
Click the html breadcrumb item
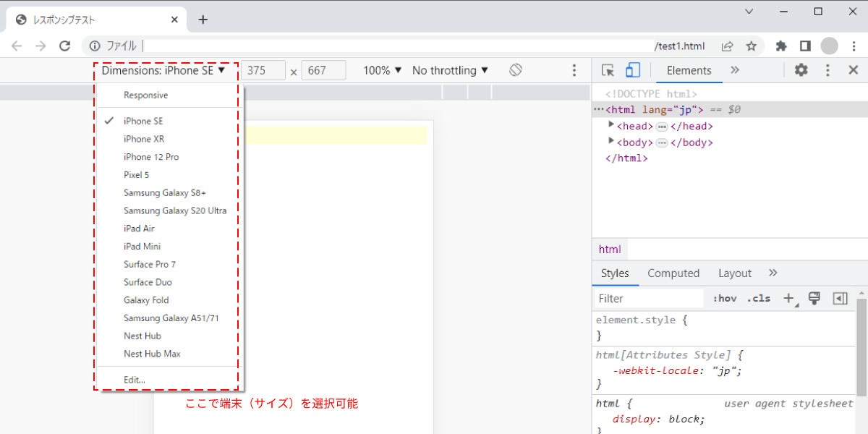point(610,250)
